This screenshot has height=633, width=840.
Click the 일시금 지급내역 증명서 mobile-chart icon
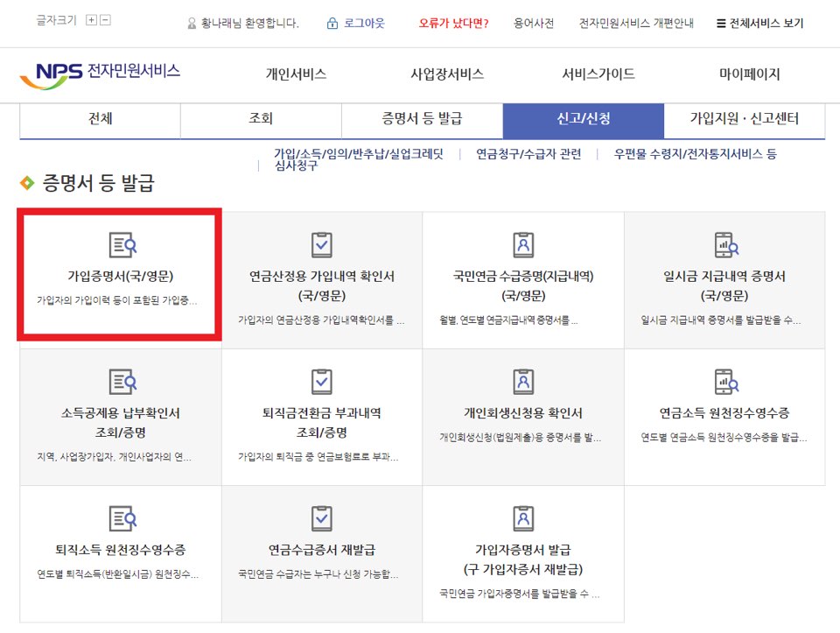click(724, 244)
